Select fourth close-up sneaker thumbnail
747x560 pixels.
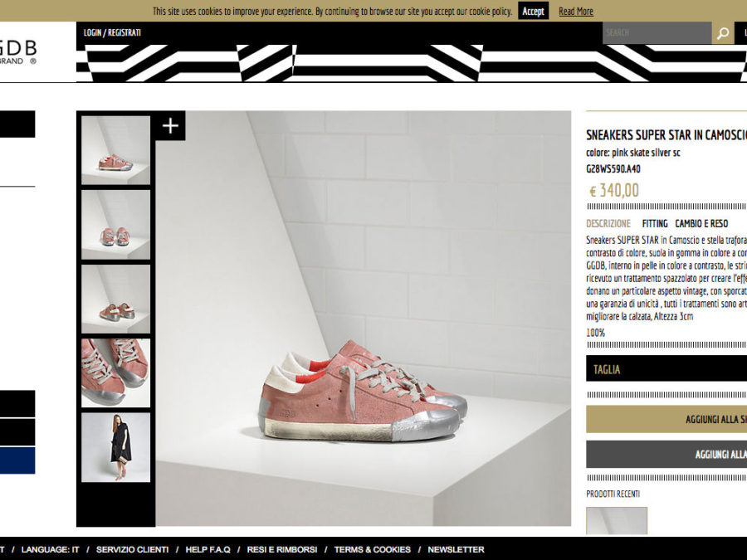[x=116, y=373]
